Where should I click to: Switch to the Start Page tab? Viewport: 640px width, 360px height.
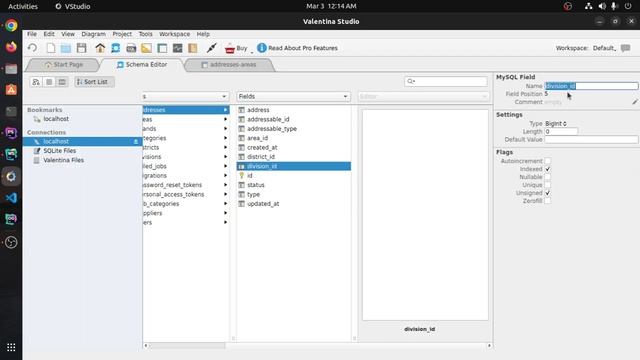(x=63, y=64)
